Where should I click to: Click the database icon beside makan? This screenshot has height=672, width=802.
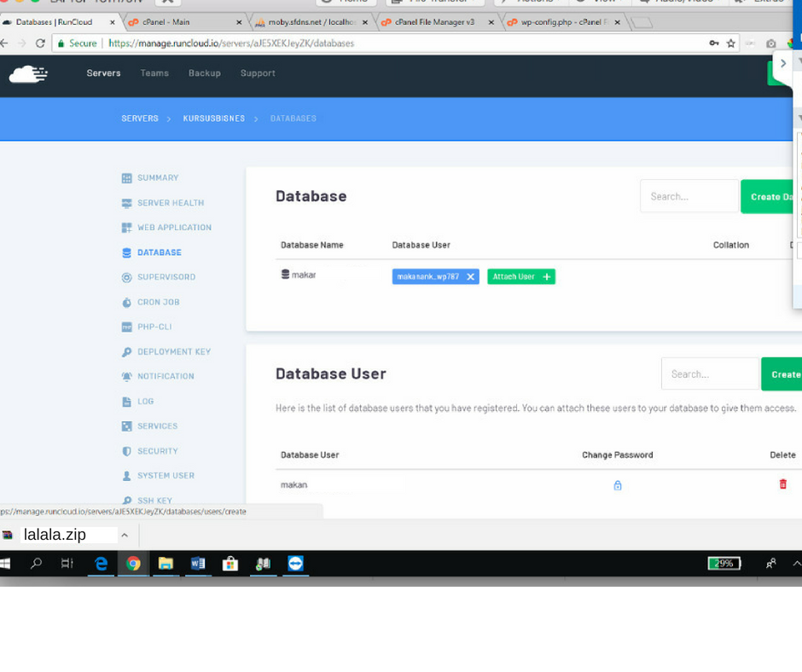(286, 274)
